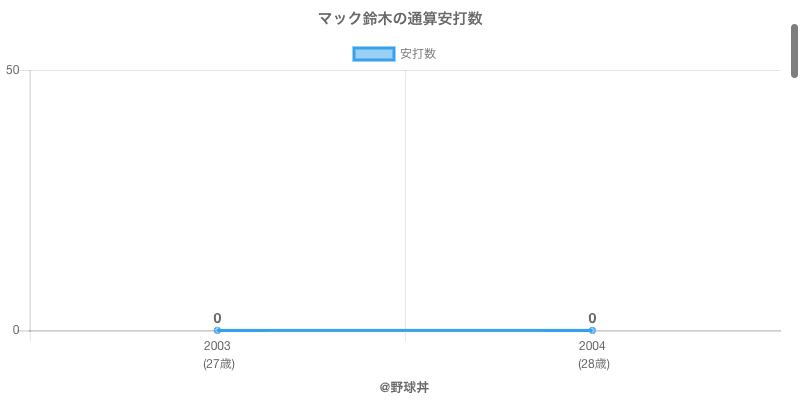
Task: Select the 2003 x-axis year label
Action: pyautogui.click(x=217, y=346)
